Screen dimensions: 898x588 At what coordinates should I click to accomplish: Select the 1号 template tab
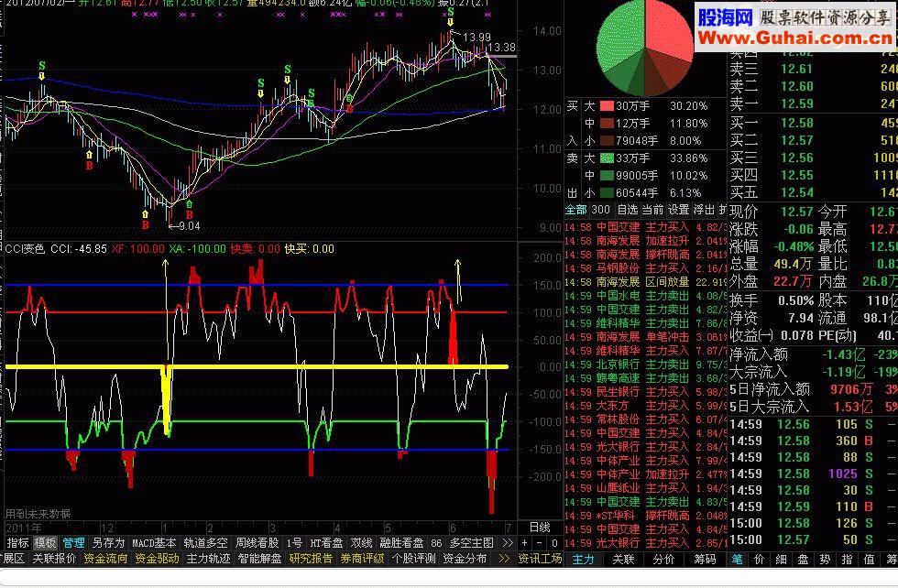(294, 543)
